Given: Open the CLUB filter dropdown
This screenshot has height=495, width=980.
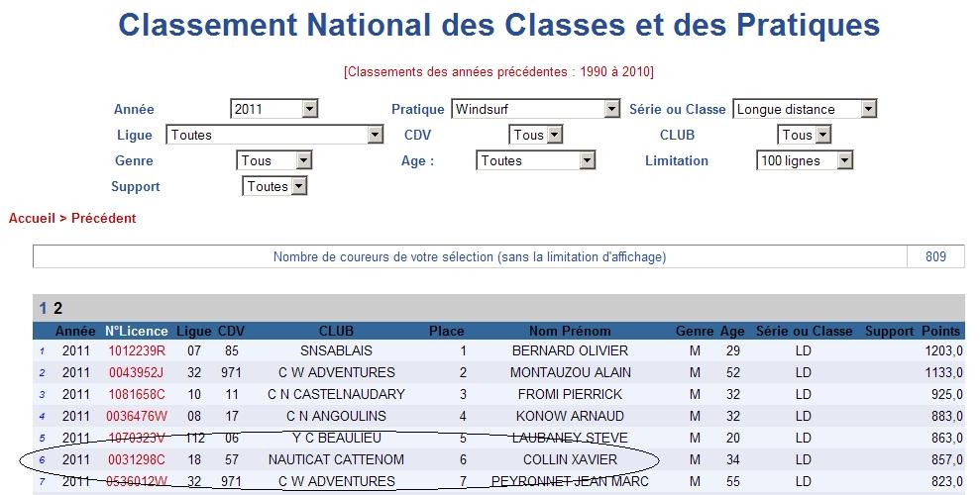Looking at the screenshot, I should click(804, 135).
